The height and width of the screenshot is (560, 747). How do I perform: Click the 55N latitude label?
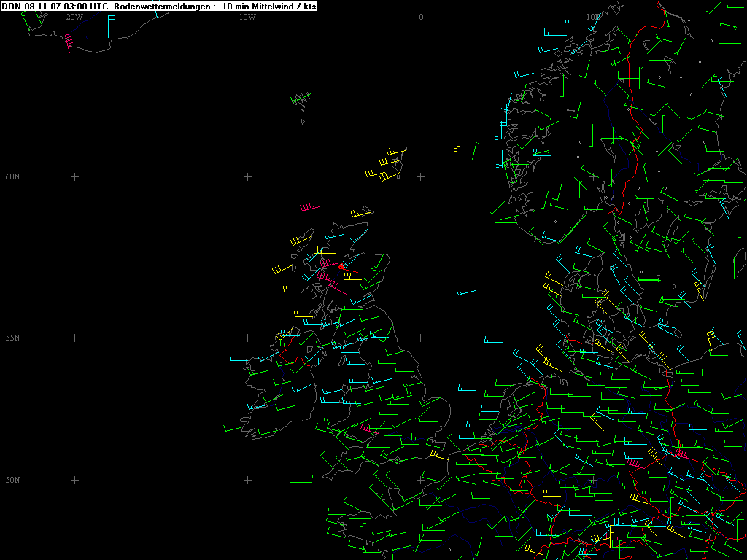(12, 338)
